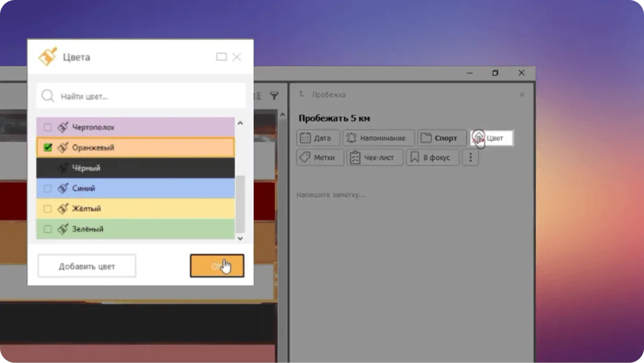Check the Чертополох color checkbox
This screenshot has width=644, height=363.
(48, 127)
